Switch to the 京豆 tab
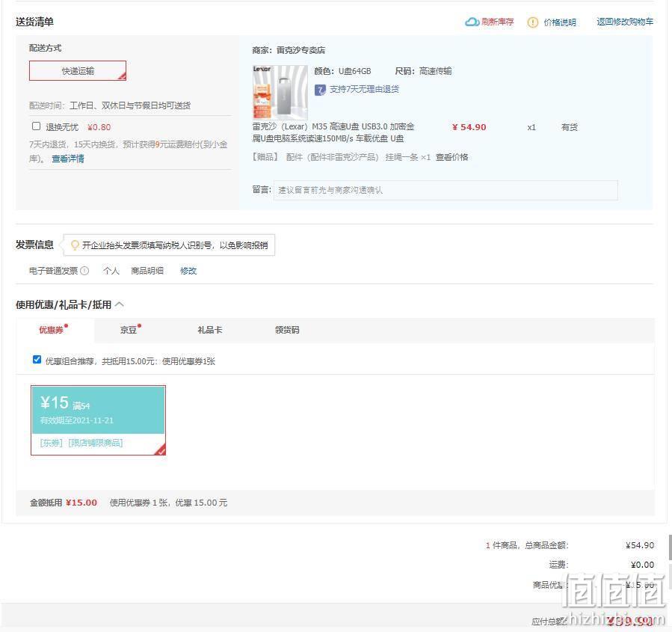 [x=129, y=330]
